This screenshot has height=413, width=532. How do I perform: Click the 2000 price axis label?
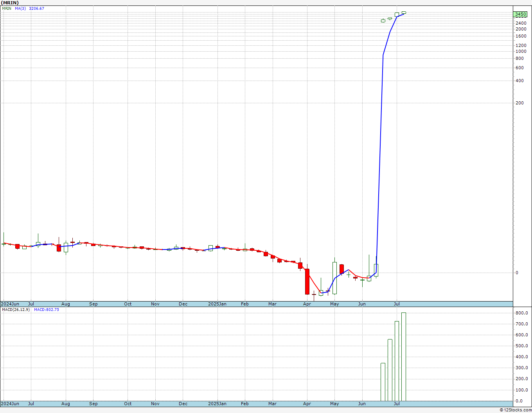click(521, 29)
